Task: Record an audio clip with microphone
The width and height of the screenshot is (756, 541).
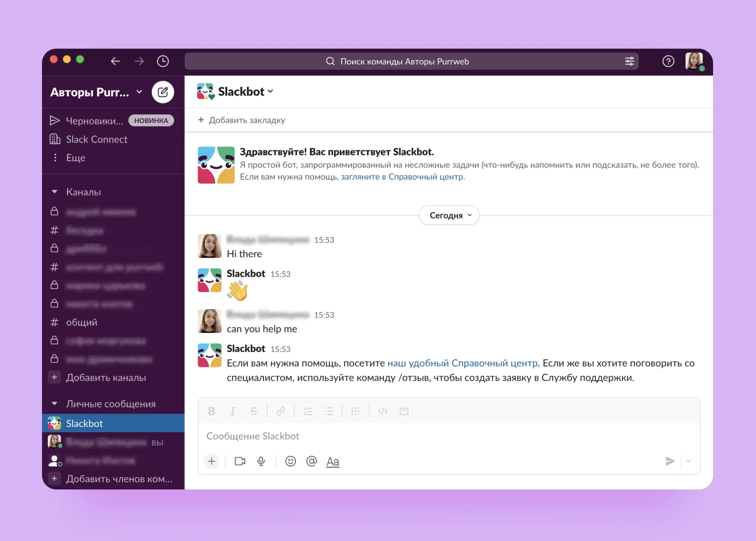Action: coord(261,461)
